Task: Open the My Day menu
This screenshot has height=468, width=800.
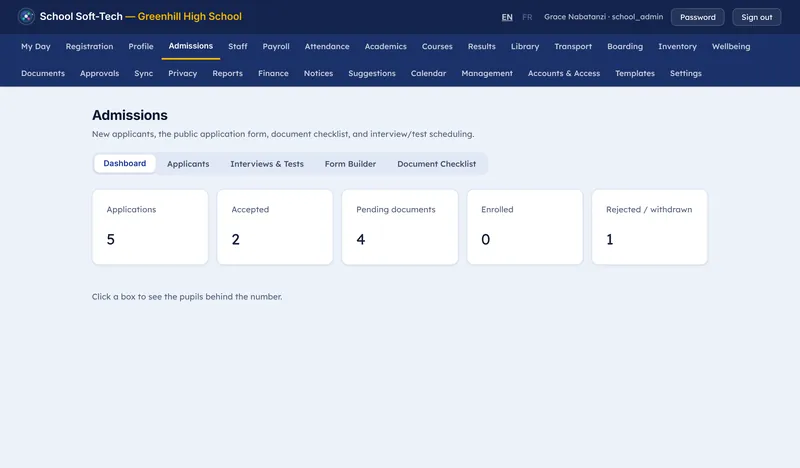Action: [36, 46]
